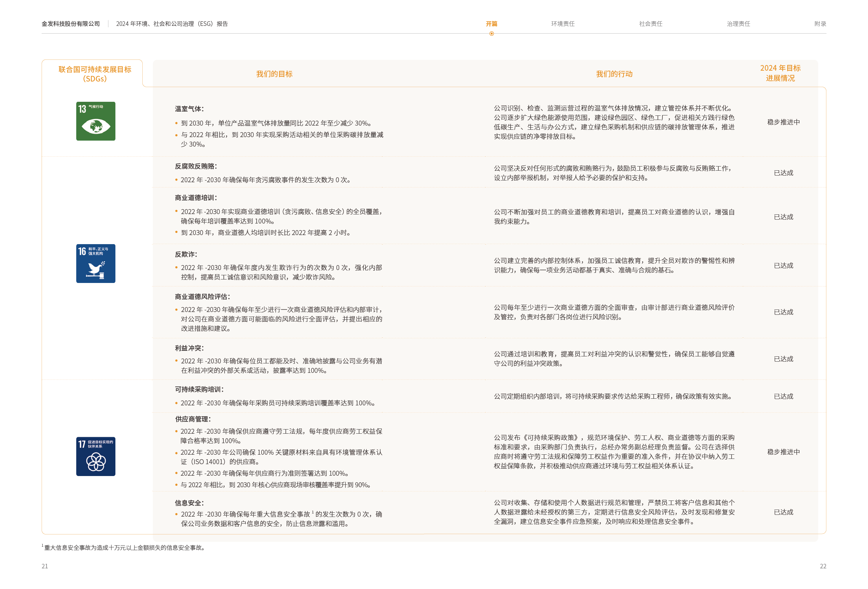Click the 我们的目标 column header
Viewport: 868px width, 589px height.
pos(274,73)
